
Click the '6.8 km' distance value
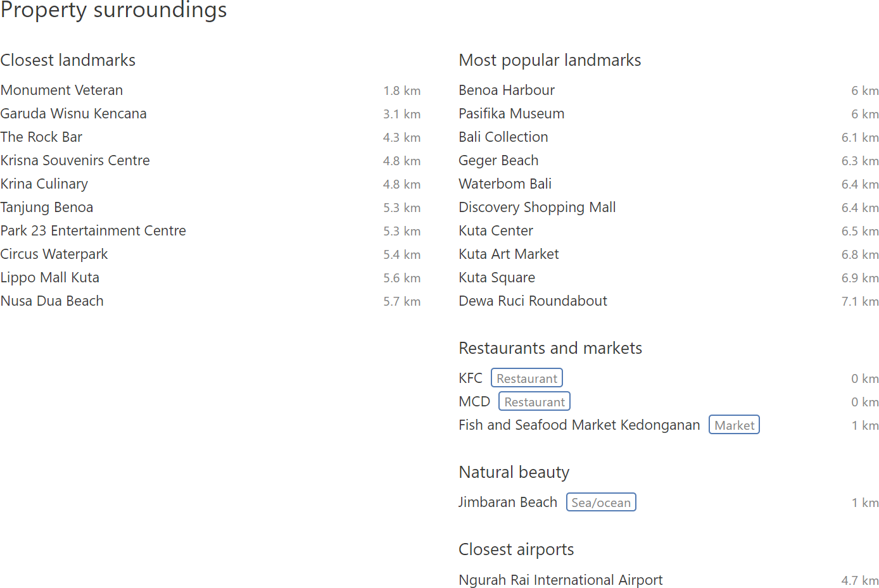click(860, 255)
